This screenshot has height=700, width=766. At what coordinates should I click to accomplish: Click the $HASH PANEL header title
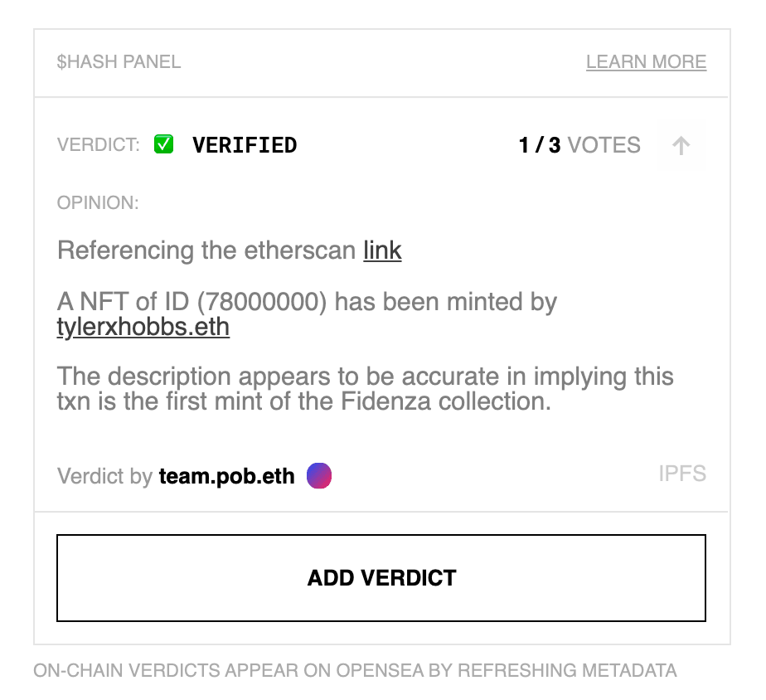coord(119,62)
